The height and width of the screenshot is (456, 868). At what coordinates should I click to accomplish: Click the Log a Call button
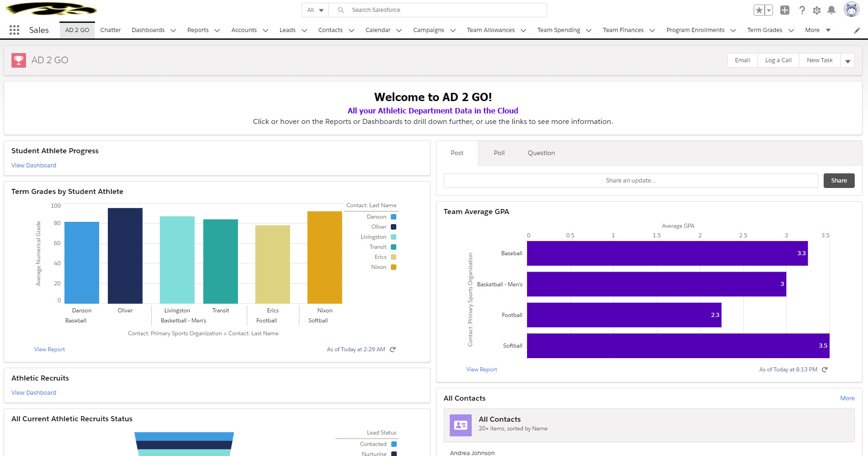(778, 60)
